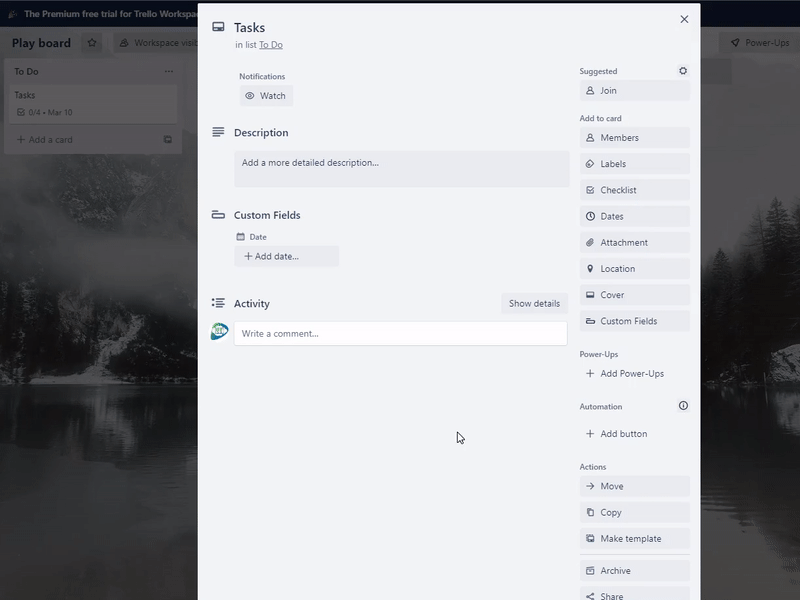Open Dates picker
The height and width of the screenshot is (600, 800).
click(635, 216)
